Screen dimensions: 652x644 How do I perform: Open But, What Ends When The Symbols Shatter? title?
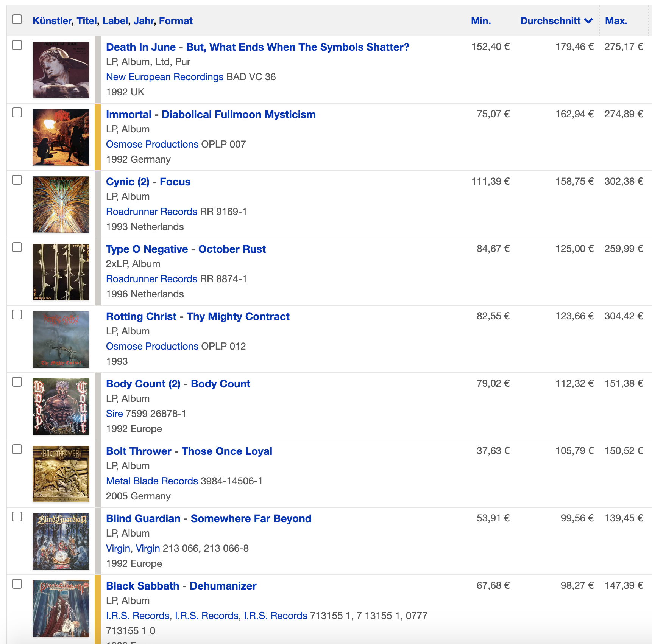pos(298,47)
